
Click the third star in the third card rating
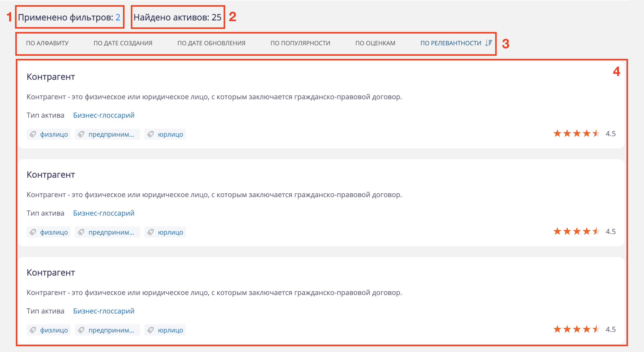point(577,329)
